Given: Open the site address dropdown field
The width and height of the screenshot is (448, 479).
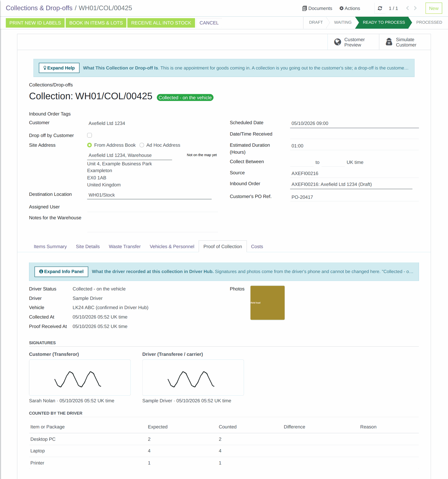Looking at the screenshot, I should point(129,155).
